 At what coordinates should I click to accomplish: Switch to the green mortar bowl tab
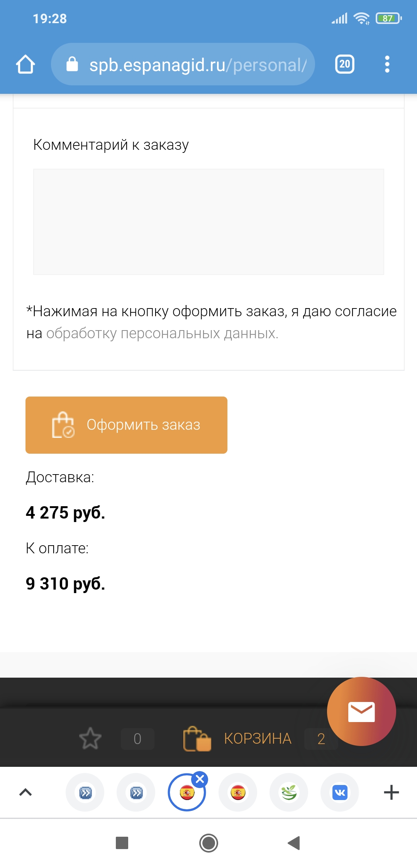pos(289,792)
